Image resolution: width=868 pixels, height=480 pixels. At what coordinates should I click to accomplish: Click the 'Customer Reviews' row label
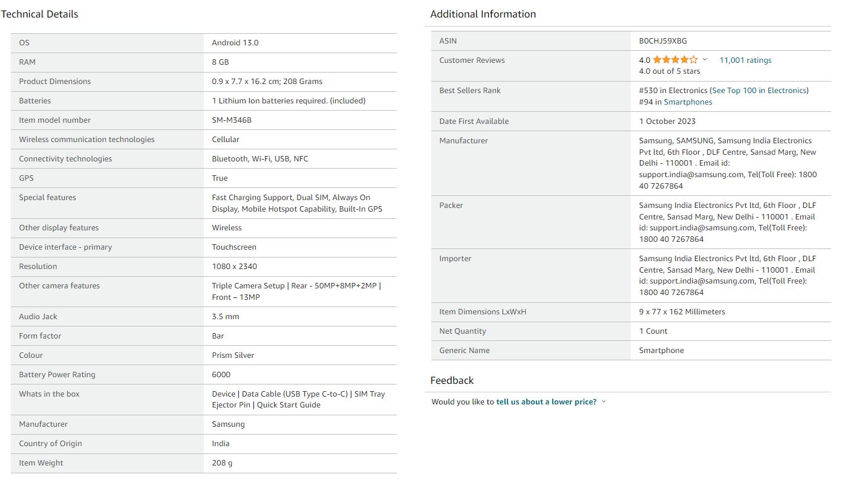point(472,60)
